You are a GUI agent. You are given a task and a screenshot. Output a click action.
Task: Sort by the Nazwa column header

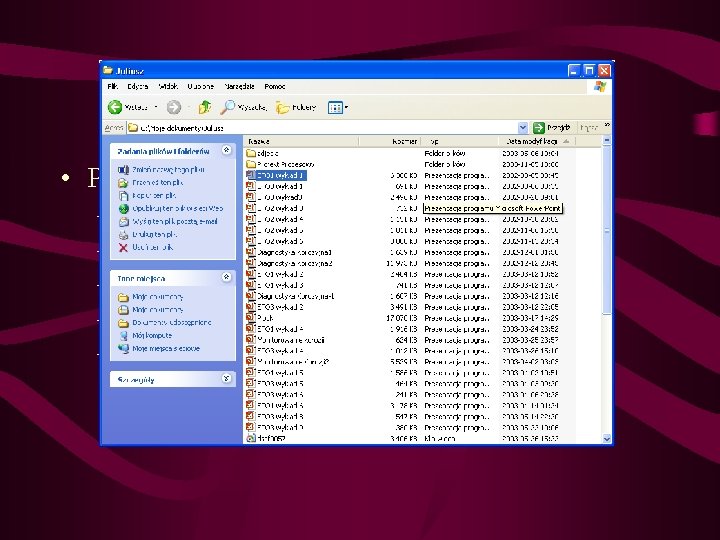click(301, 141)
